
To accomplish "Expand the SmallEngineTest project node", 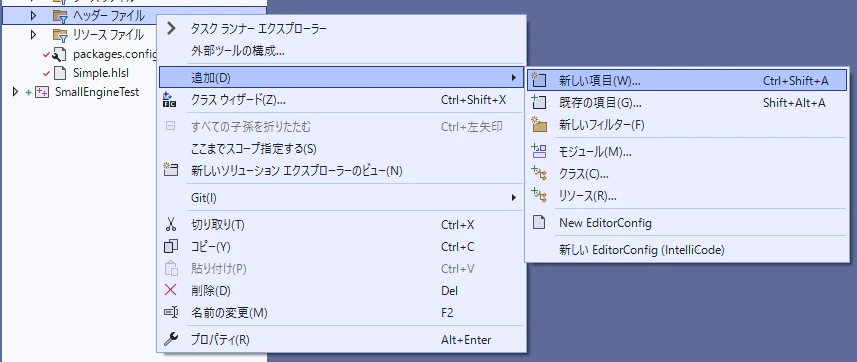I will [x=15, y=92].
